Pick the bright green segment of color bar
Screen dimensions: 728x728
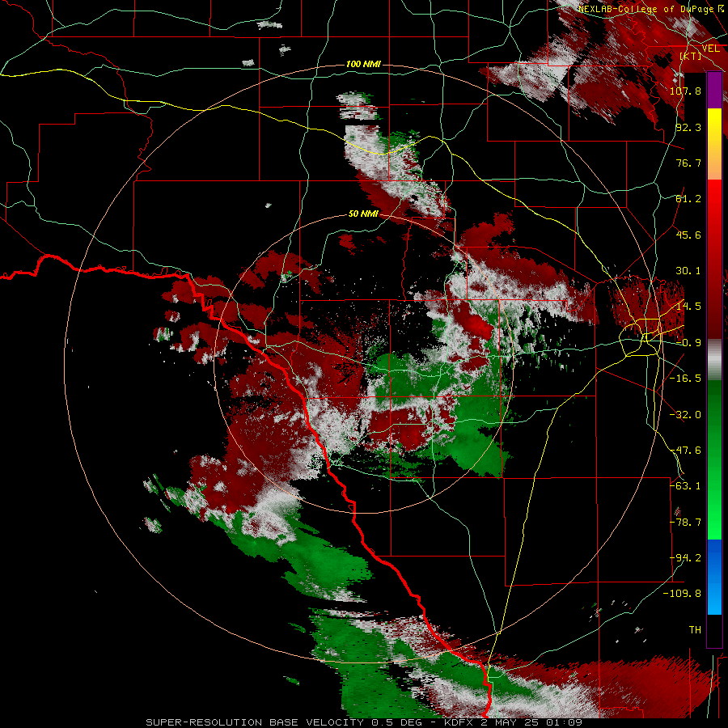coord(714,506)
